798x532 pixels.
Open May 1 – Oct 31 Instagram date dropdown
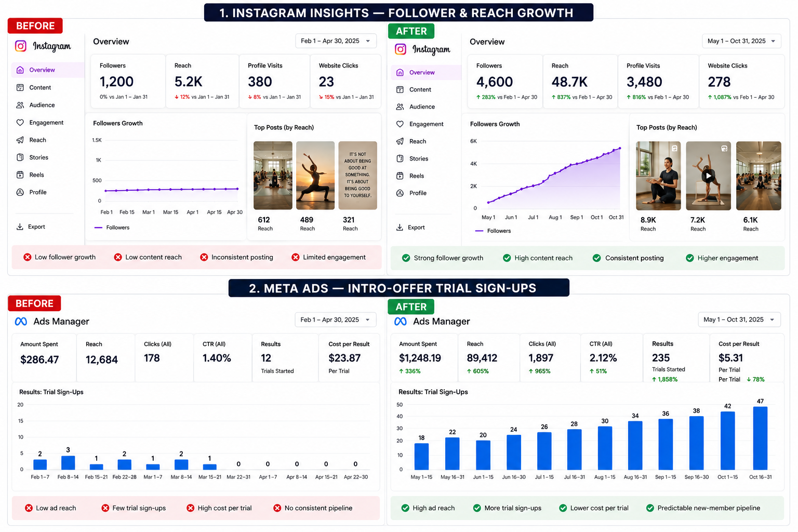tap(741, 41)
